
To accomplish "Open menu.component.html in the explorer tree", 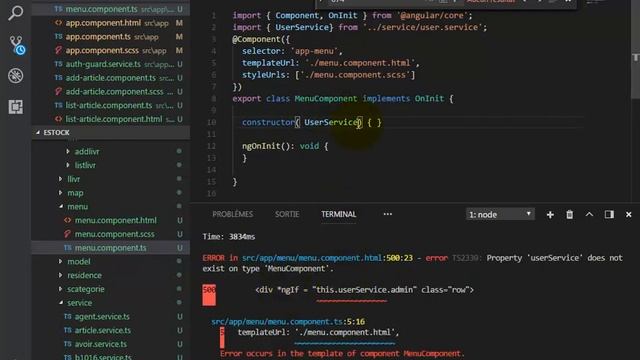I will tap(116, 220).
